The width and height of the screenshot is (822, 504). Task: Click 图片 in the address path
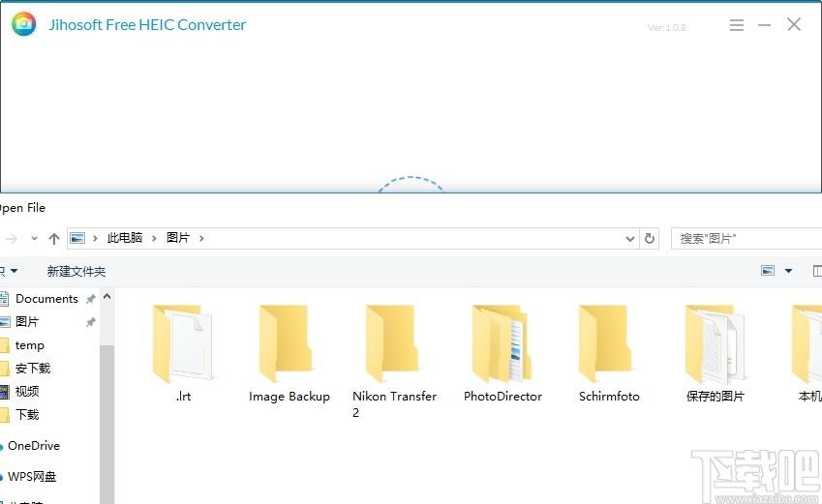click(x=178, y=238)
